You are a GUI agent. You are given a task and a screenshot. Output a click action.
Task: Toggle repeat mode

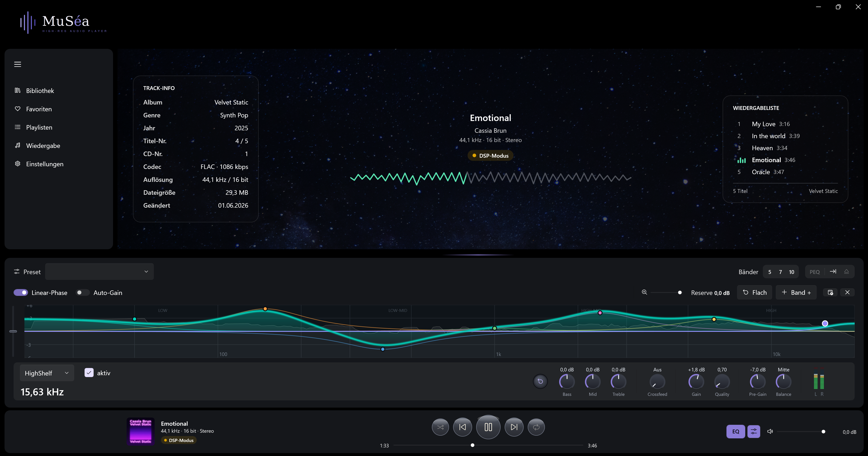click(x=536, y=427)
